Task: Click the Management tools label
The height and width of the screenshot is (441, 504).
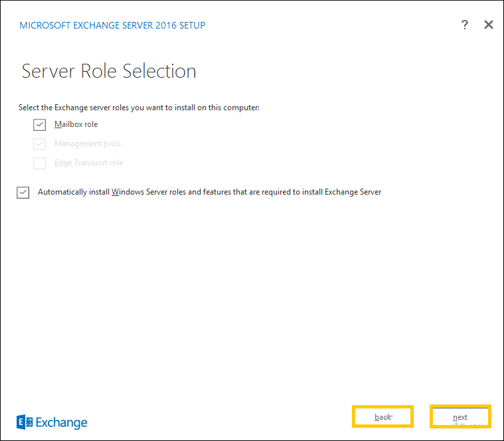Action: pos(88,143)
